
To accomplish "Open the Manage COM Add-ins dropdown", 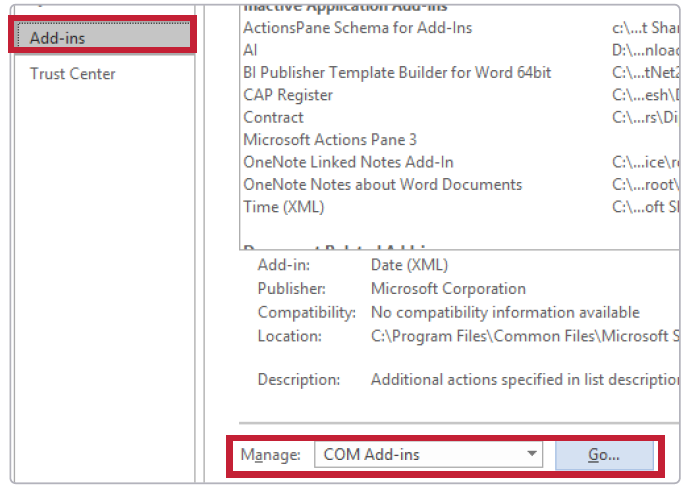I will [428, 455].
